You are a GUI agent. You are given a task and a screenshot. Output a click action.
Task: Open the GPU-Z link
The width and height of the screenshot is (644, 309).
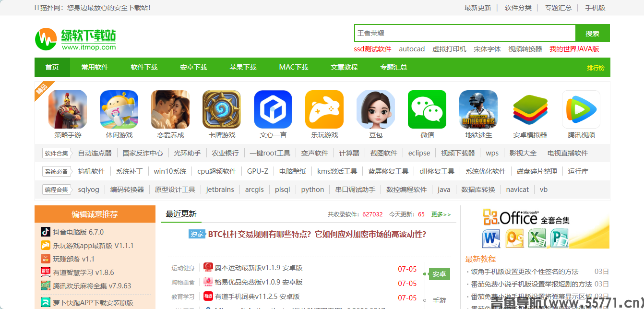click(x=258, y=171)
